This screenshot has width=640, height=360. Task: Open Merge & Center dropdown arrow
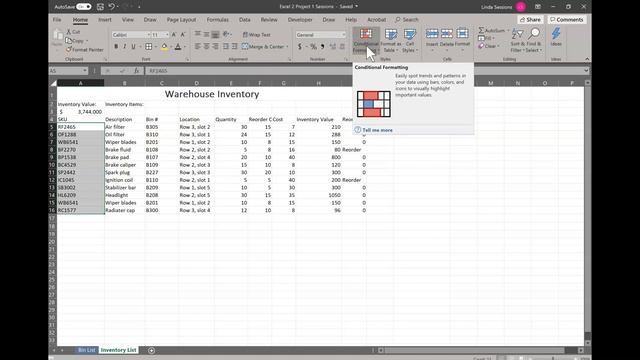point(287,47)
